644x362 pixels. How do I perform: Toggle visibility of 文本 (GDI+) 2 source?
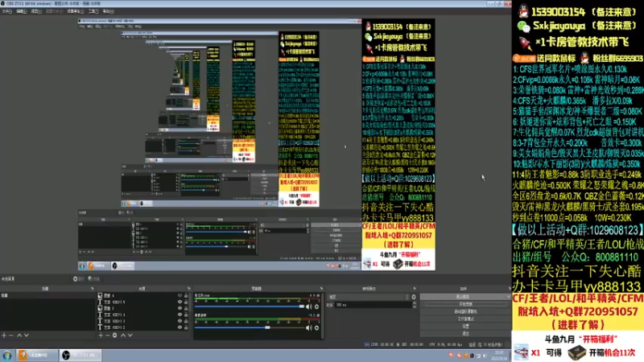(180, 327)
